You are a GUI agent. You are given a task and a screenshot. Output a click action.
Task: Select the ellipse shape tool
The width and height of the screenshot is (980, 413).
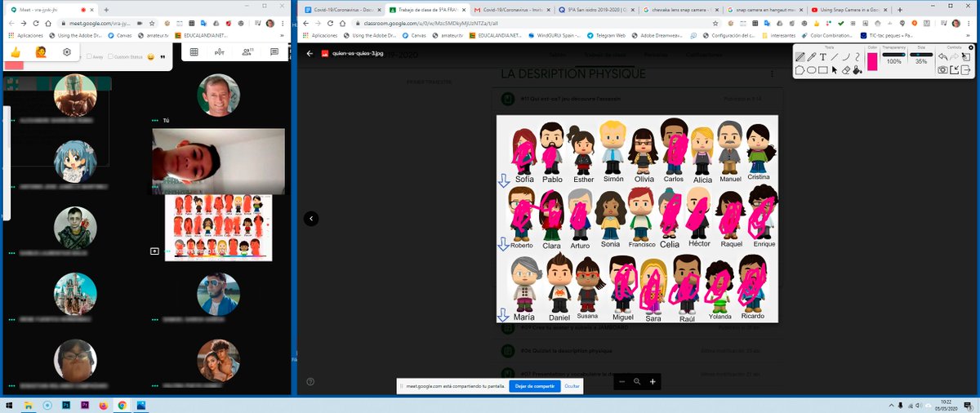coord(812,70)
